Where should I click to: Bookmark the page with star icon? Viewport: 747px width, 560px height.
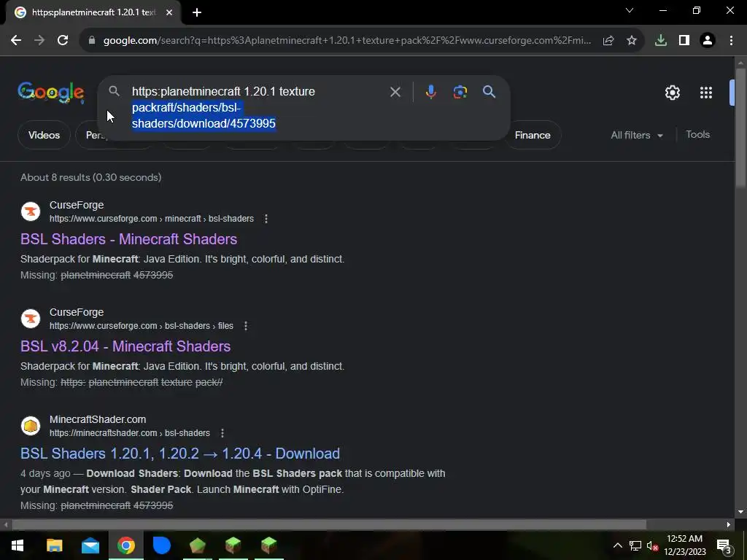coord(632,41)
